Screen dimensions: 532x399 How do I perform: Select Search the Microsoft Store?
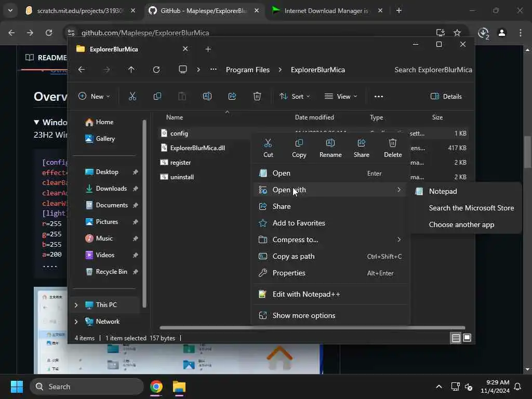pos(465,208)
